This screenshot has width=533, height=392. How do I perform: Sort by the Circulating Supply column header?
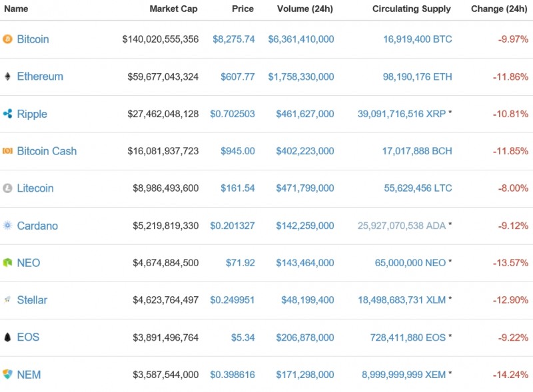tap(411, 9)
